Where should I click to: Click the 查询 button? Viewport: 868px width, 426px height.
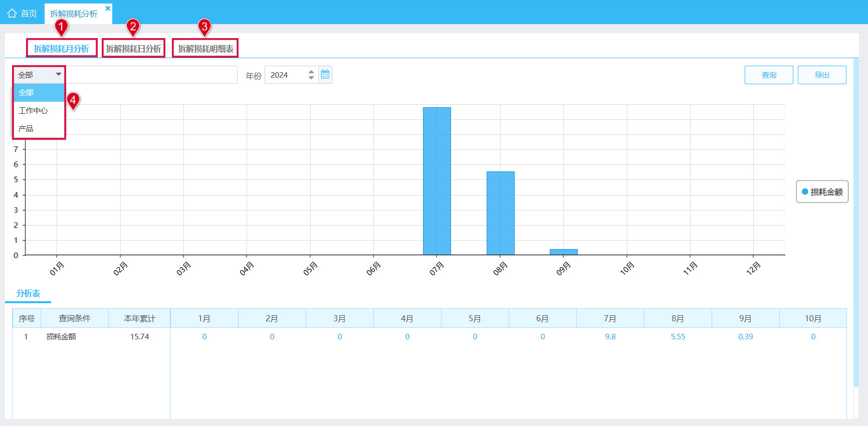(769, 75)
